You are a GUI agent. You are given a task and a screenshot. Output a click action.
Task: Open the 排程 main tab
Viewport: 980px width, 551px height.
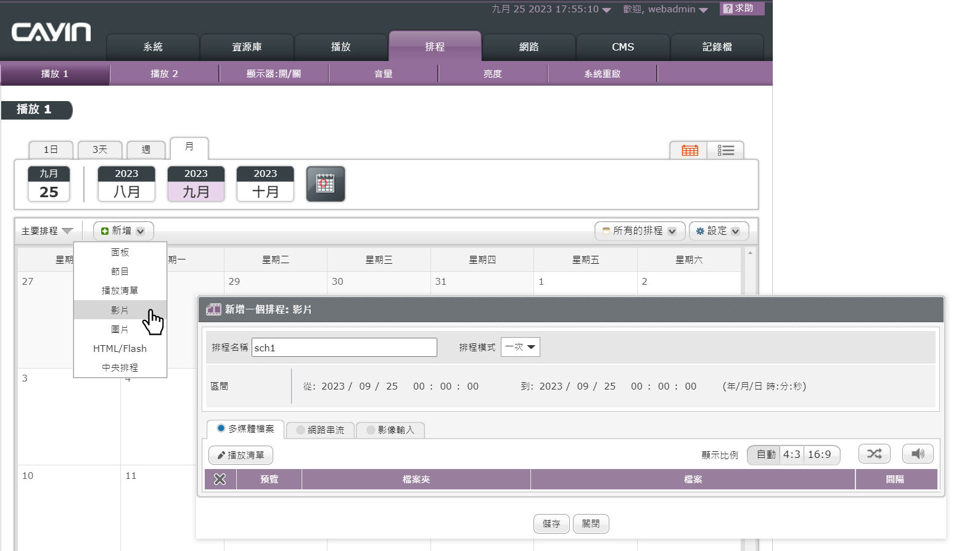point(435,47)
